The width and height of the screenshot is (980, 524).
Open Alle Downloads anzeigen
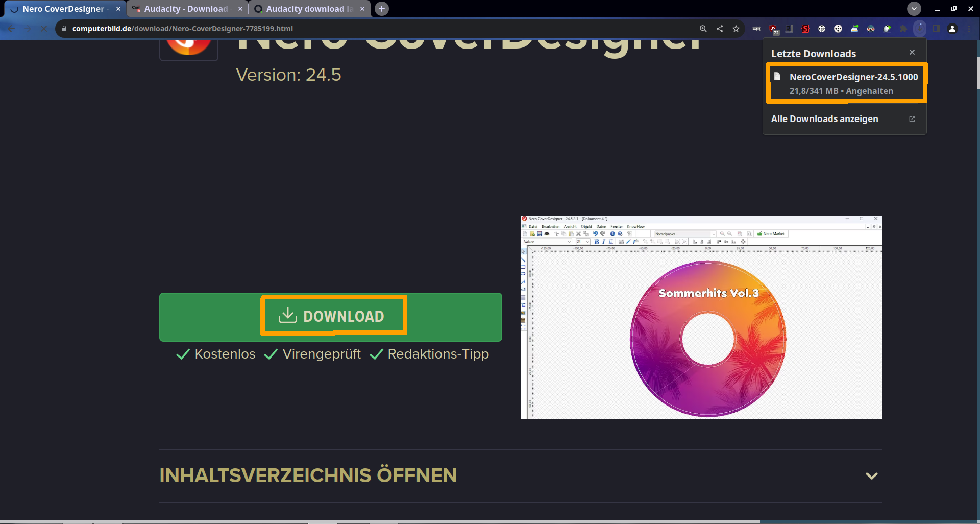click(844, 119)
